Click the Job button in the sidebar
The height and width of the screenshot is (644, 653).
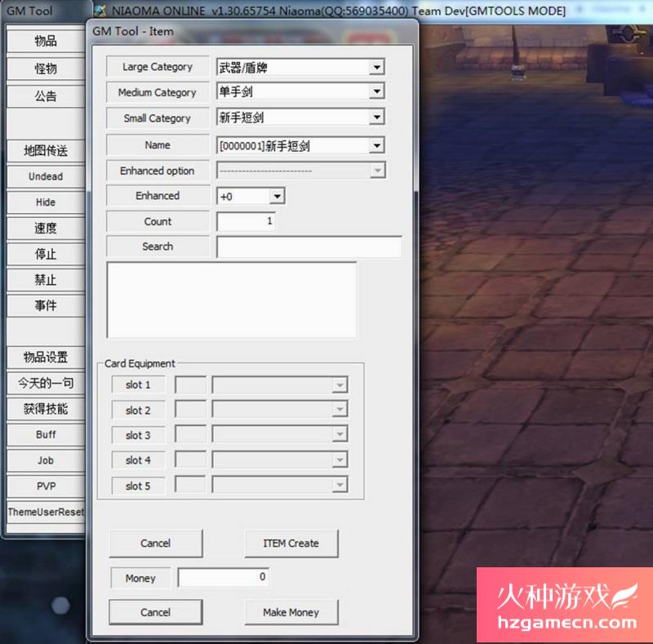45,460
